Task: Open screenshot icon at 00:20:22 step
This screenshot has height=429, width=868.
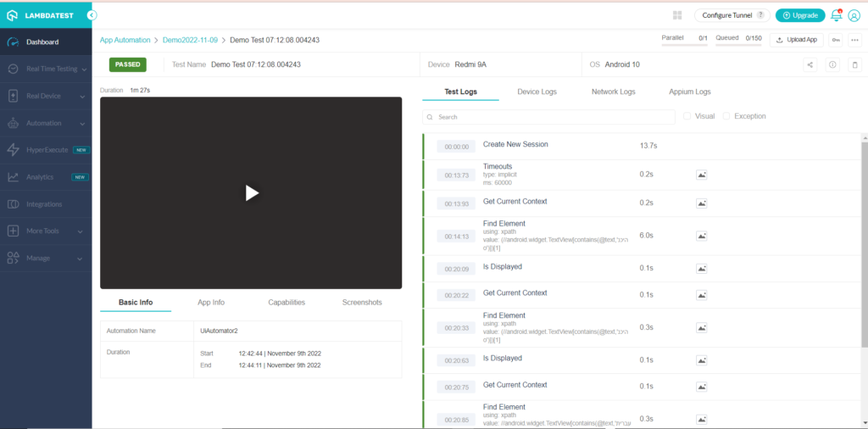Action: 701,296
